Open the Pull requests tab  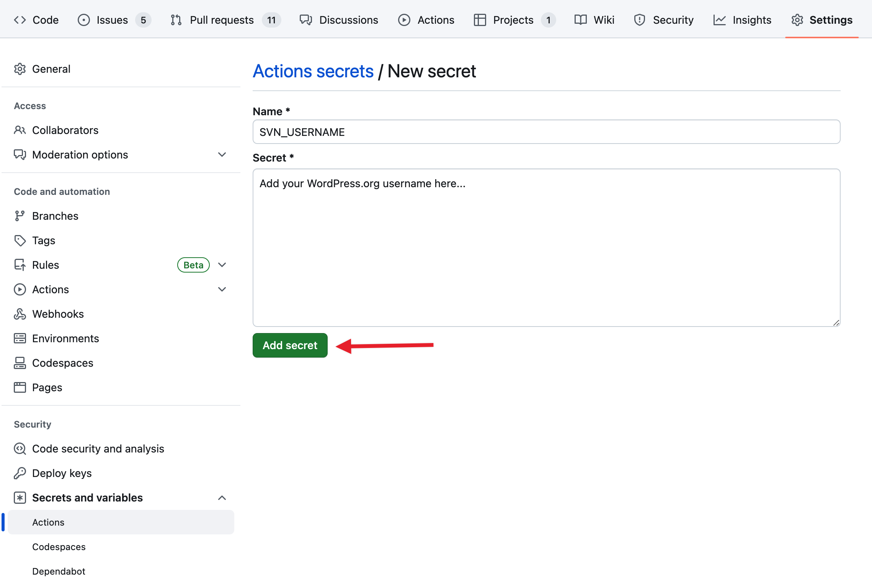click(x=222, y=20)
